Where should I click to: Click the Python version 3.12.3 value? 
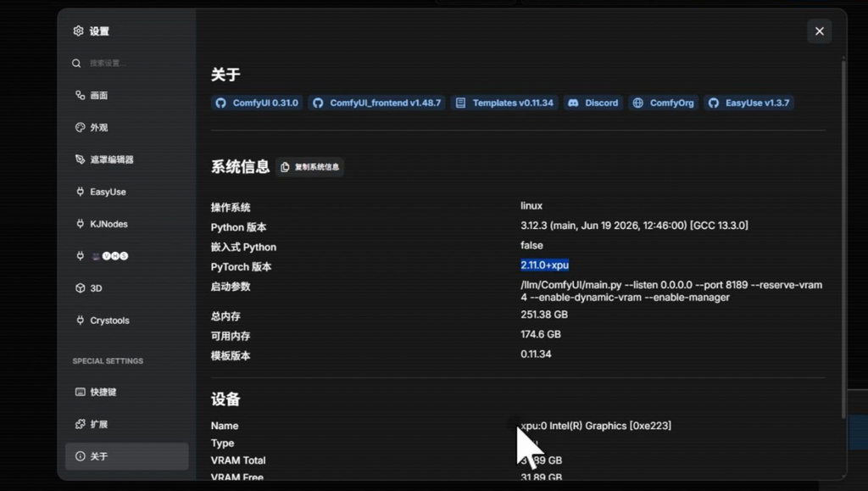634,226
